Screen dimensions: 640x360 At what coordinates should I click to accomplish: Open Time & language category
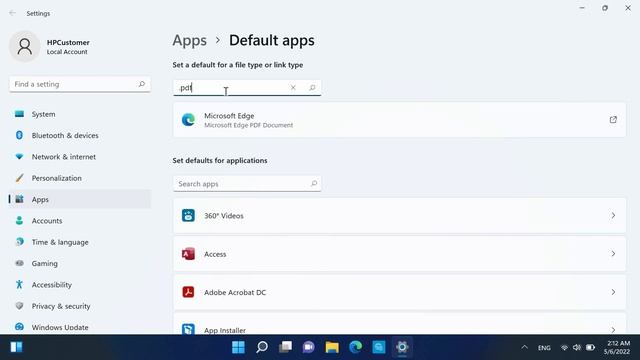80,242
